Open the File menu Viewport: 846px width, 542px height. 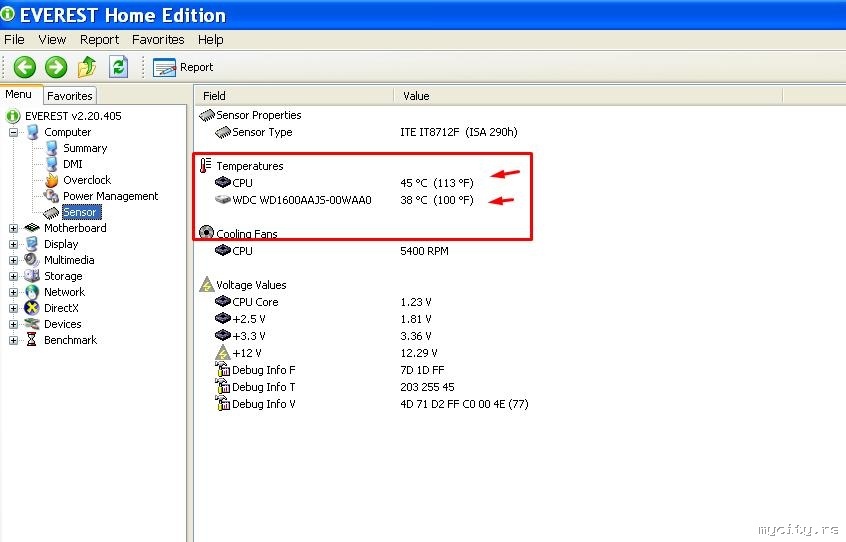(14, 39)
